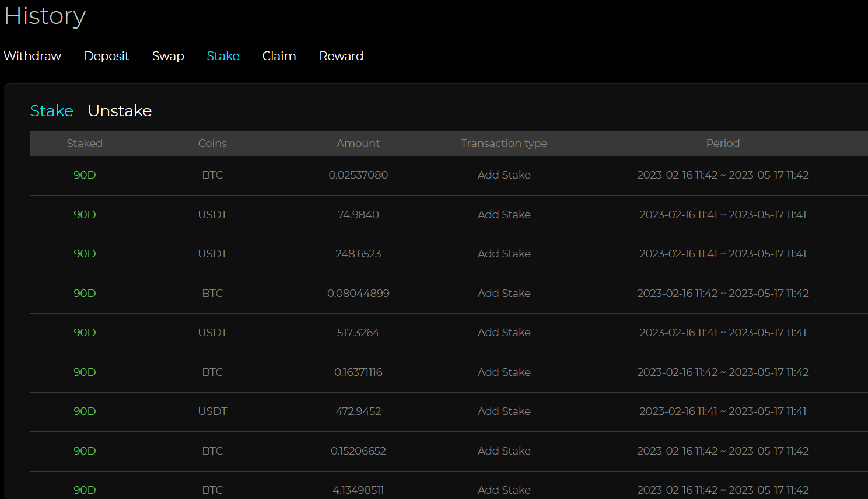Click the period of the 74.9840 row
This screenshot has width=868, height=499.
click(723, 215)
